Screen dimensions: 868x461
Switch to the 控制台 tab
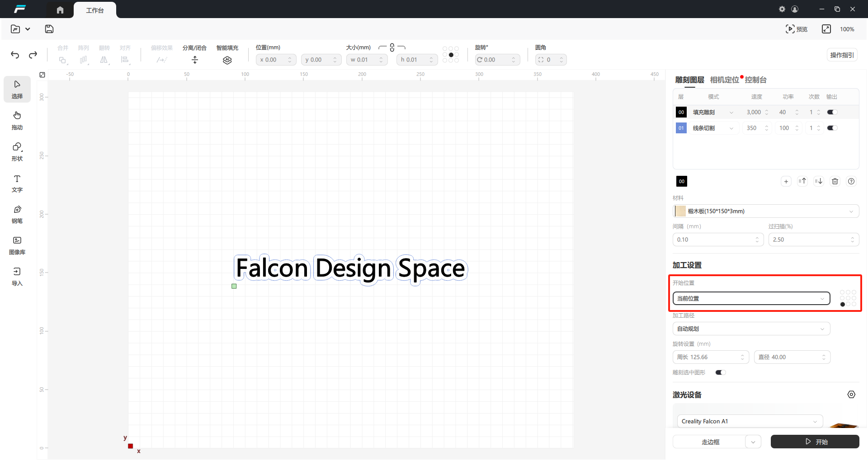[755, 80]
